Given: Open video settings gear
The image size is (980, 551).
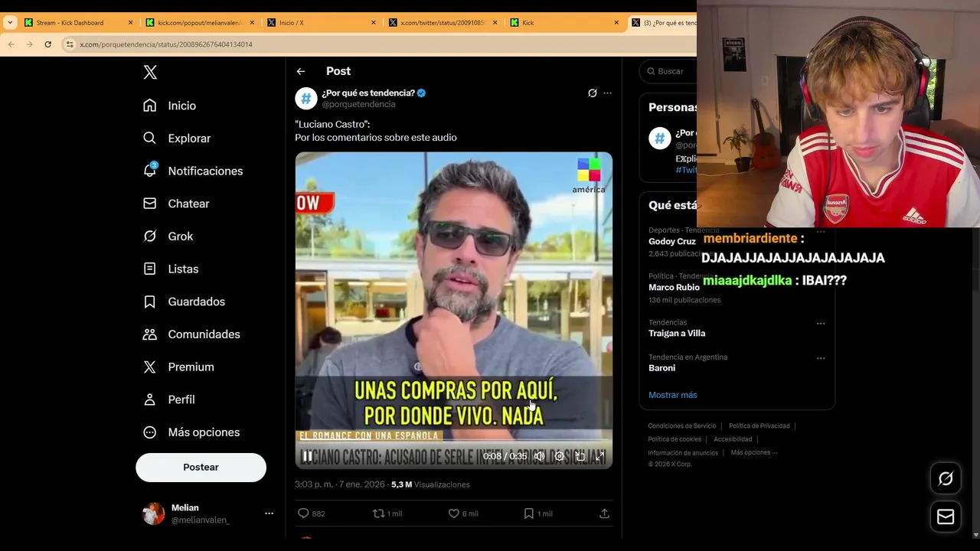Looking at the screenshot, I should click(560, 456).
